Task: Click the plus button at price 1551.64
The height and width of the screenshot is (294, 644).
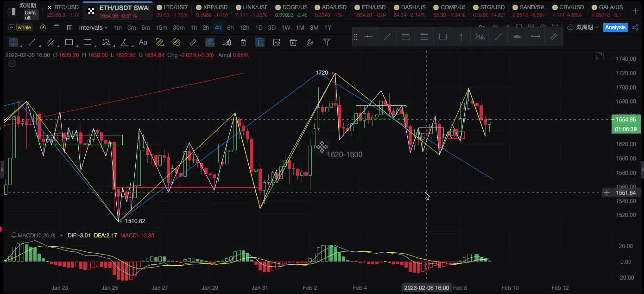Action: 606,192
